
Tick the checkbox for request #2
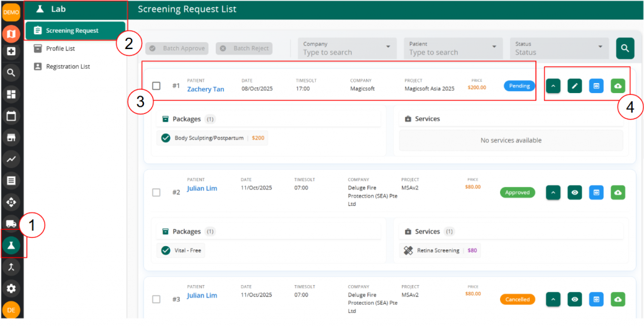click(x=157, y=193)
